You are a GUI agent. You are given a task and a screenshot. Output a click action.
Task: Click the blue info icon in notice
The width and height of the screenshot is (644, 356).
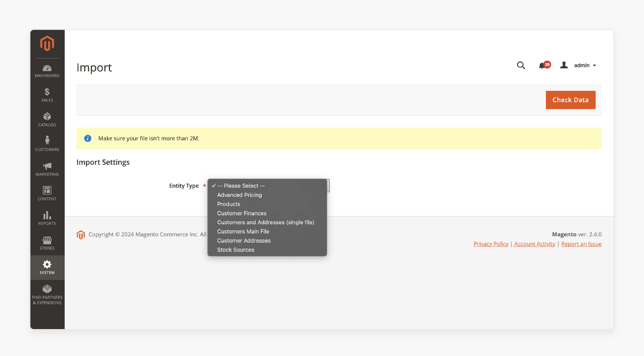click(x=88, y=138)
